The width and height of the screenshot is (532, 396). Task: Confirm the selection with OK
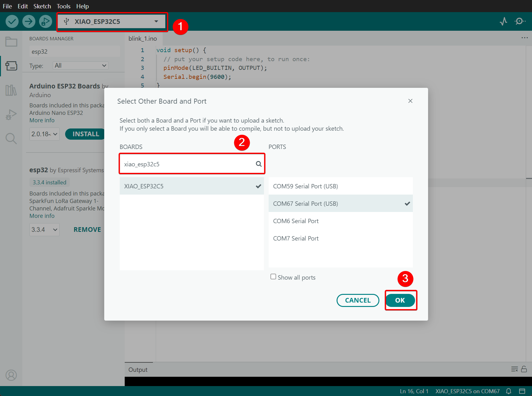(400, 300)
